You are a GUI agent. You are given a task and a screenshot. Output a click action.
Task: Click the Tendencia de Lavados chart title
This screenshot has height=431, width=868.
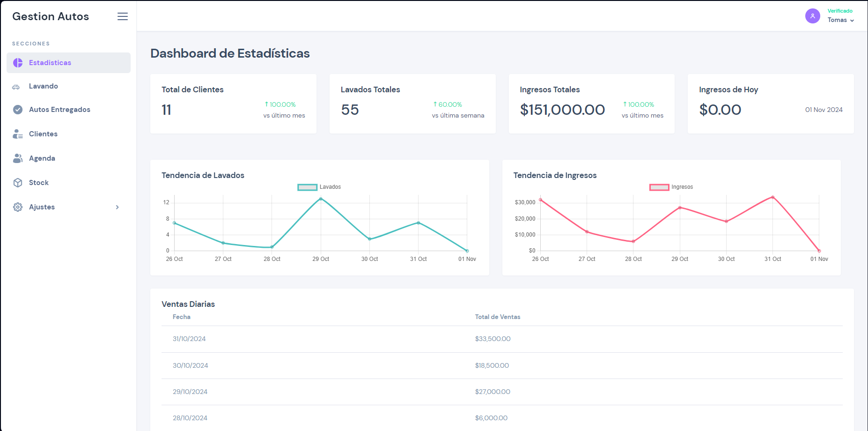tap(203, 175)
